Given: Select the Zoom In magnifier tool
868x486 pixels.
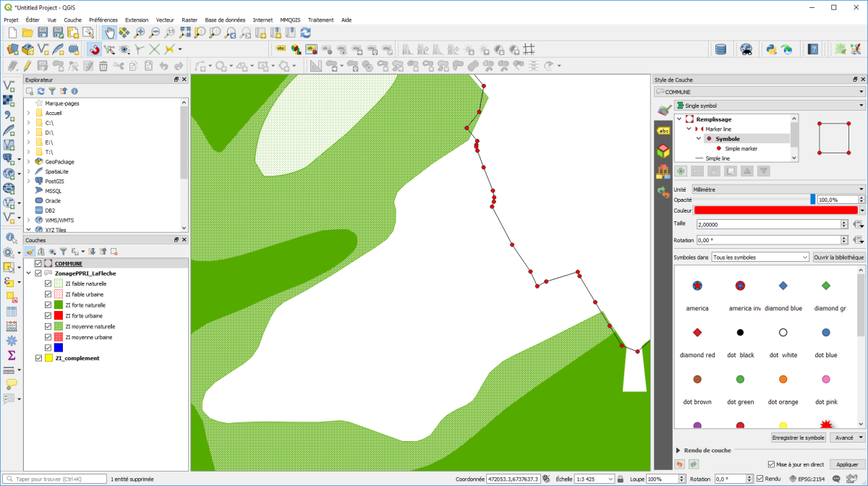Looking at the screenshot, I should pos(140,33).
